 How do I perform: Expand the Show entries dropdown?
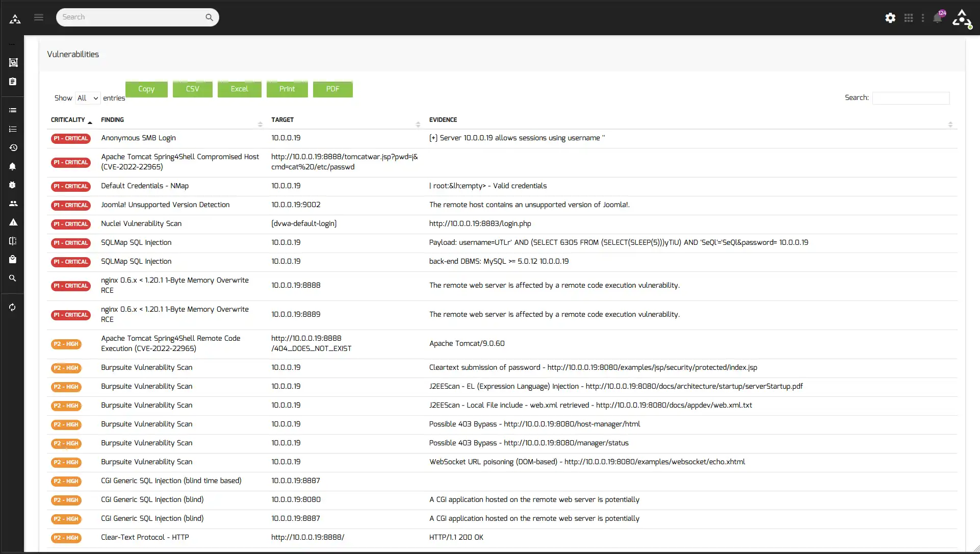[x=86, y=97]
